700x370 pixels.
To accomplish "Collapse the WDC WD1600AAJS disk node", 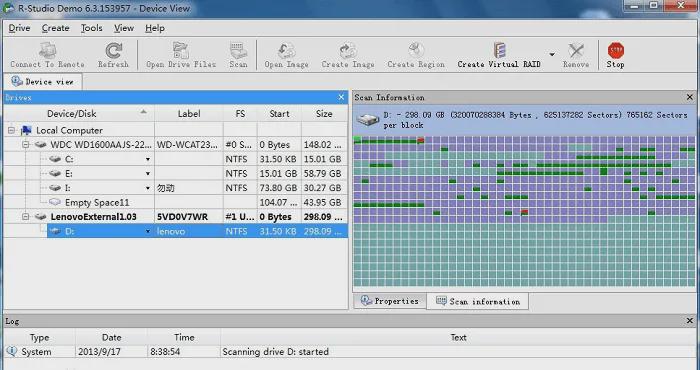I will click(x=26, y=145).
